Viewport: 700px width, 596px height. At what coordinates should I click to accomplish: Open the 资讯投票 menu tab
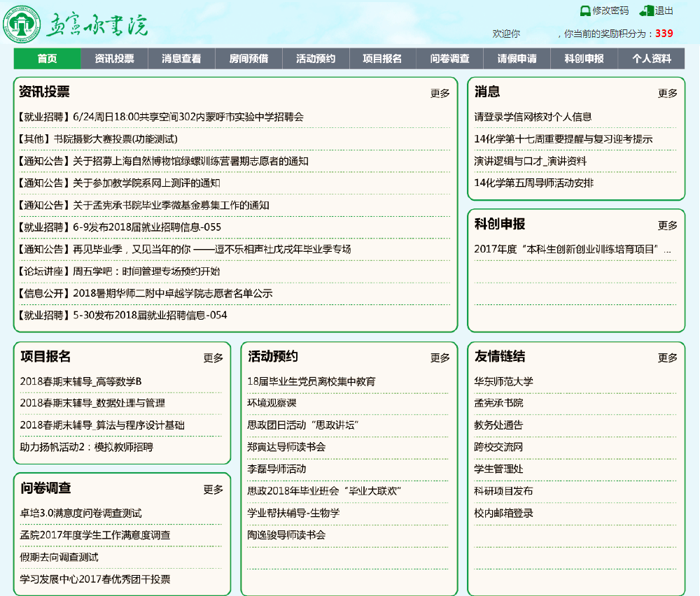pos(114,59)
